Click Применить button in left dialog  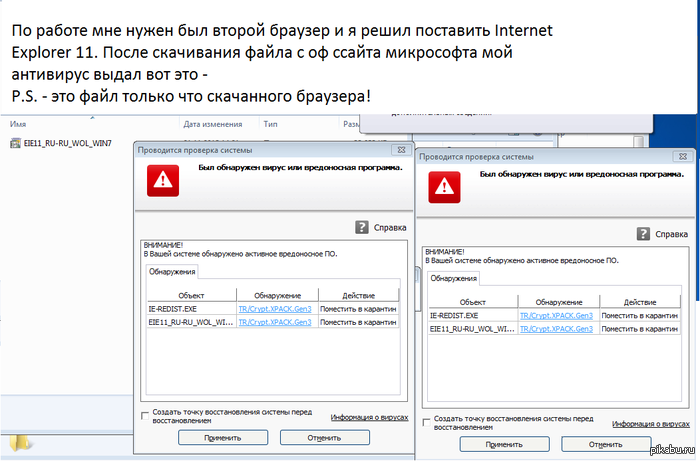pos(223,438)
